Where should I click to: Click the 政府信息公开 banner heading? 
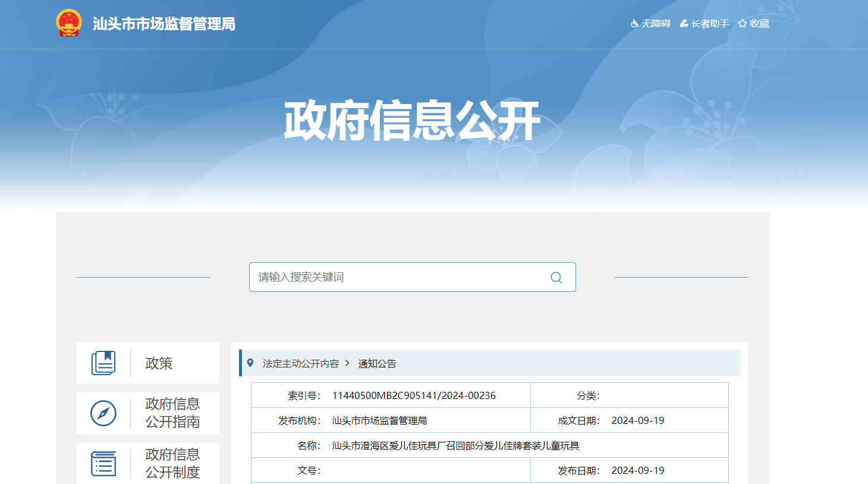pos(412,121)
